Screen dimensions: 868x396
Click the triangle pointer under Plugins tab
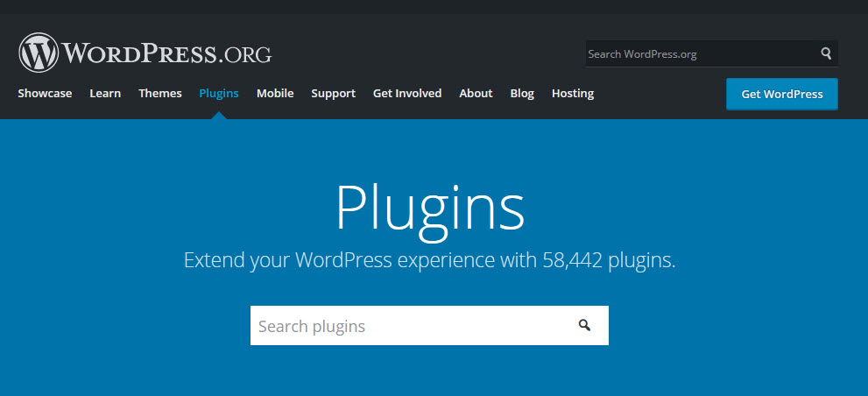pos(219,115)
